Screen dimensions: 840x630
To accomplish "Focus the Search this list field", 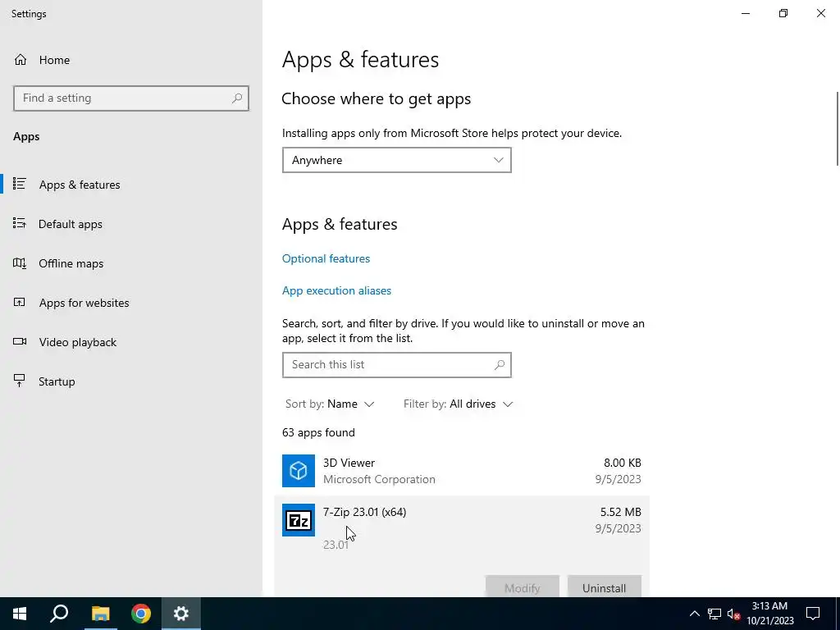I will tap(396, 365).
